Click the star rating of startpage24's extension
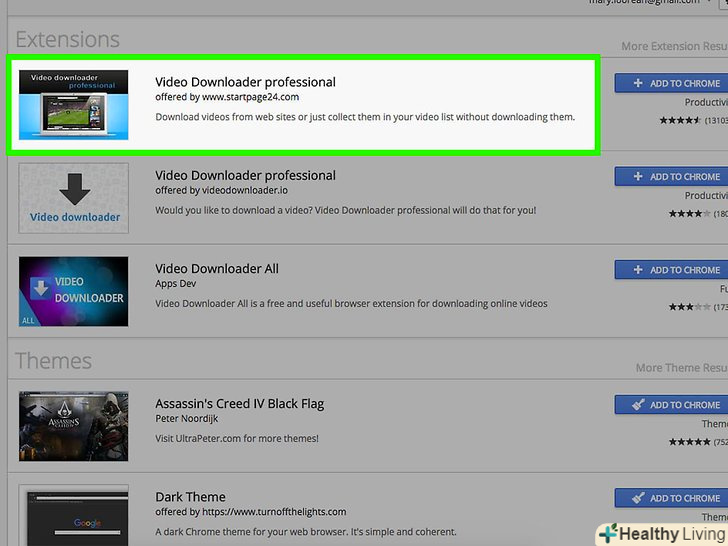Screen dimensions: 728x546 pyautogui.click(x=680, y=120)
